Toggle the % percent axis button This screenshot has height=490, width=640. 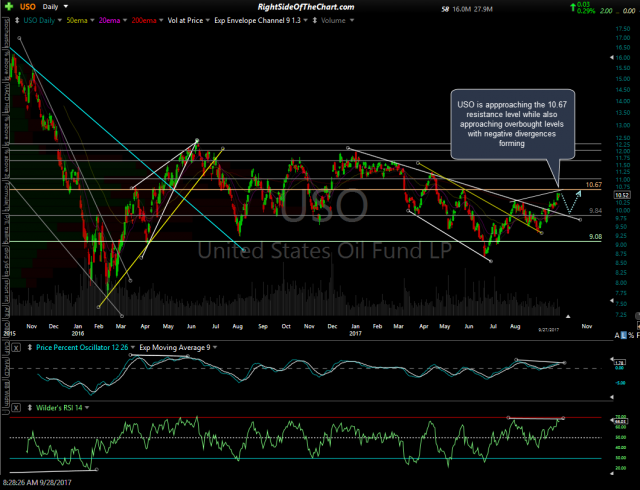[631, 336]
